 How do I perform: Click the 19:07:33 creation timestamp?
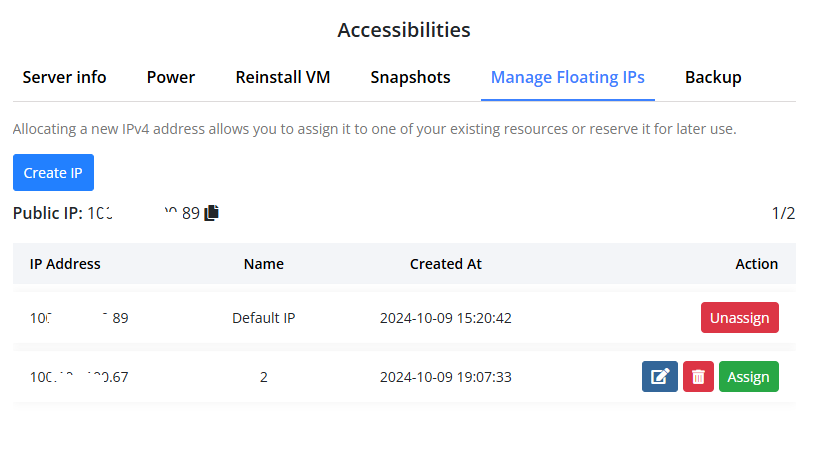pyautogui.click(x=446, y=377)
